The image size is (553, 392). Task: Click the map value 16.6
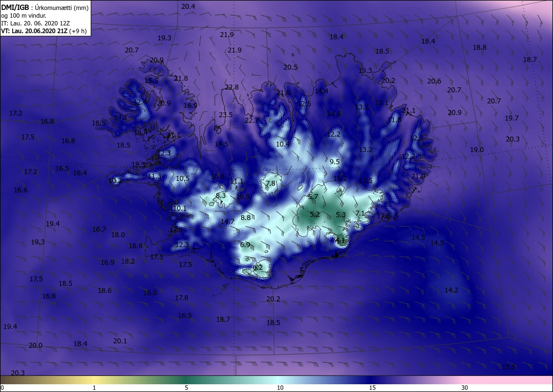tap(20, 190)
